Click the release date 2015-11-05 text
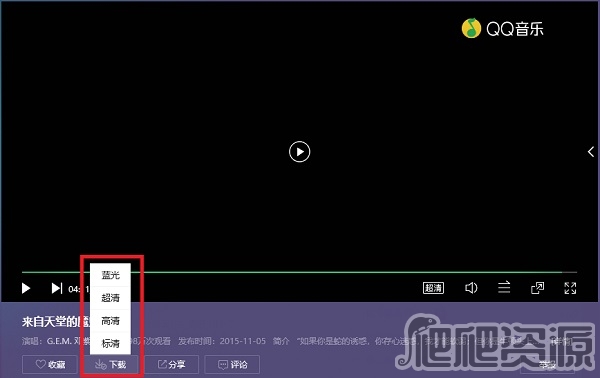600x378 pixels. point(243,341)
